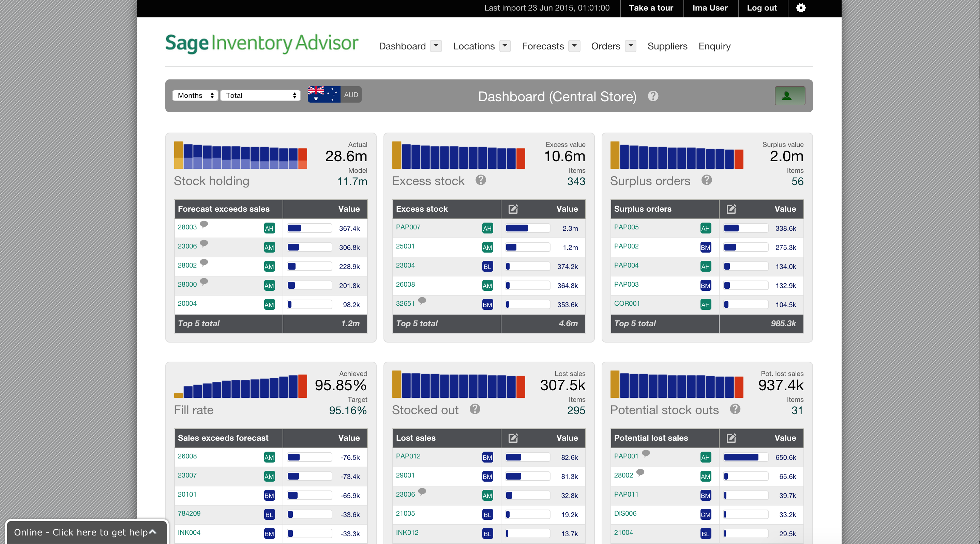This screenshot has height=544, width=980.
Task: Open the Suppliers menu
Action: click(x=667, y=46)
